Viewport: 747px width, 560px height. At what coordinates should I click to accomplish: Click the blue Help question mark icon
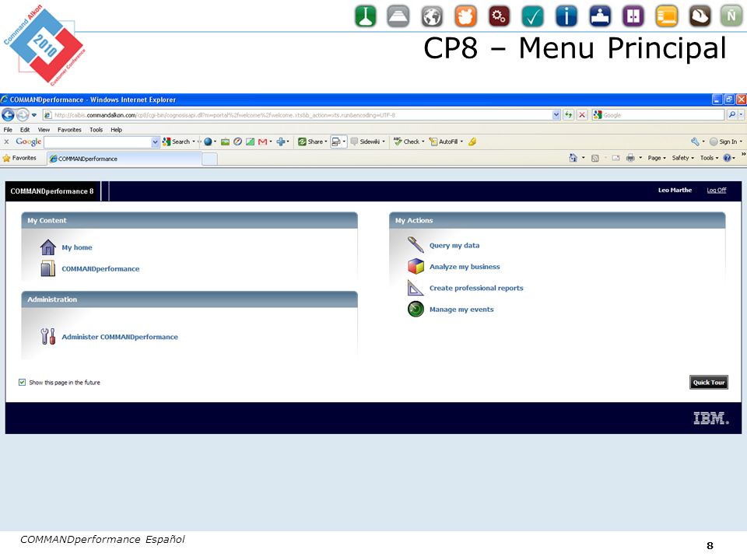727,158
